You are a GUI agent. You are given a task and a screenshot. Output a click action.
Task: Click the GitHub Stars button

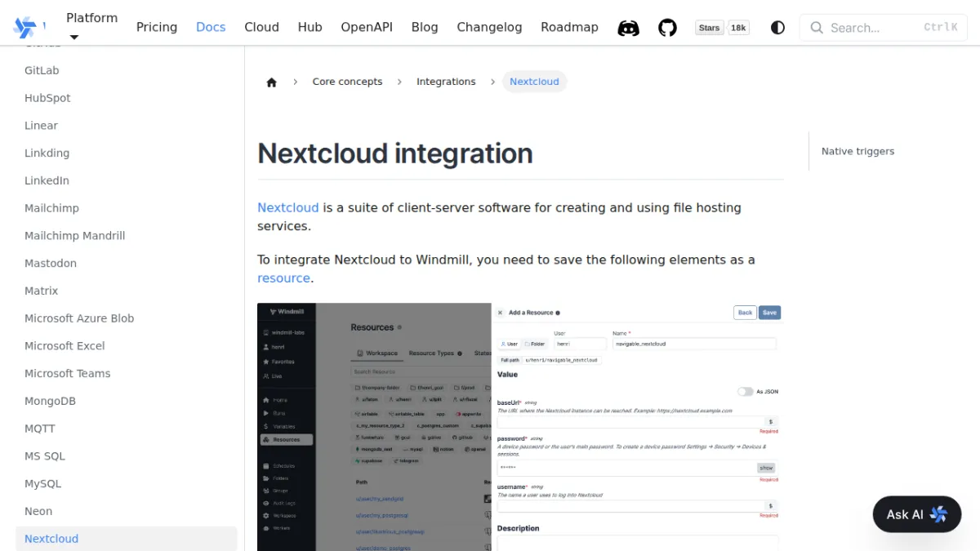(x=710, y=28)
